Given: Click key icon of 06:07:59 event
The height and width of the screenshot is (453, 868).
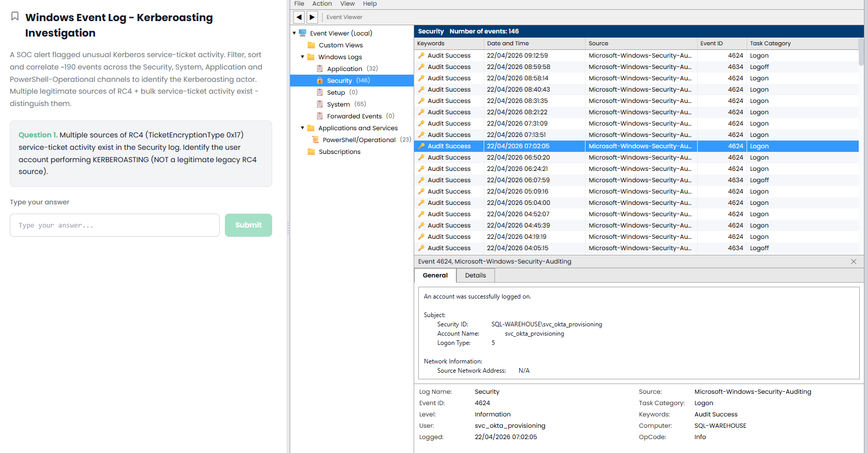Looking at the screenshot, I should pos(421,180).
